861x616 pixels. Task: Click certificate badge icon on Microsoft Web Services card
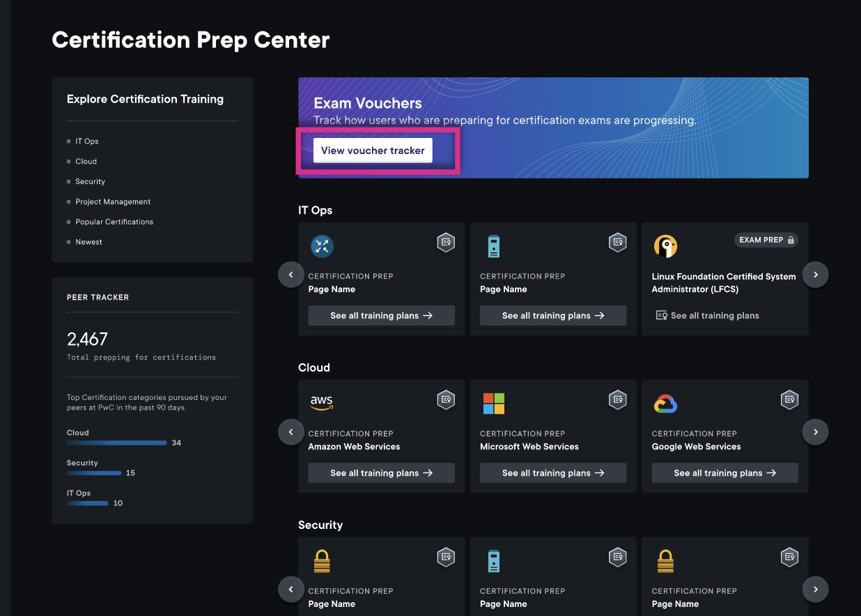(618, 399)
